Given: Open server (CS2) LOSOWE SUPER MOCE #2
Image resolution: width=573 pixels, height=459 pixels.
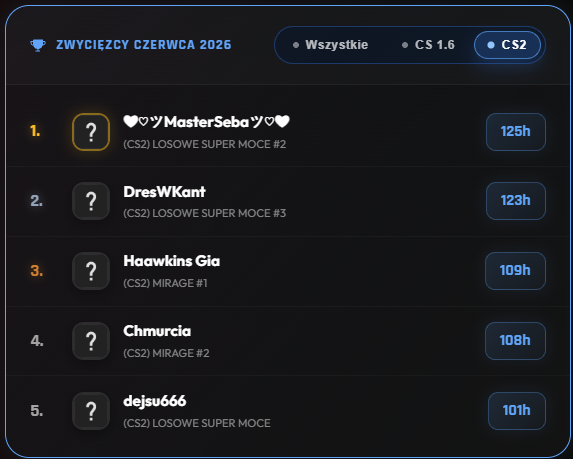Looking at the screenshot, I should pos(205,144).
